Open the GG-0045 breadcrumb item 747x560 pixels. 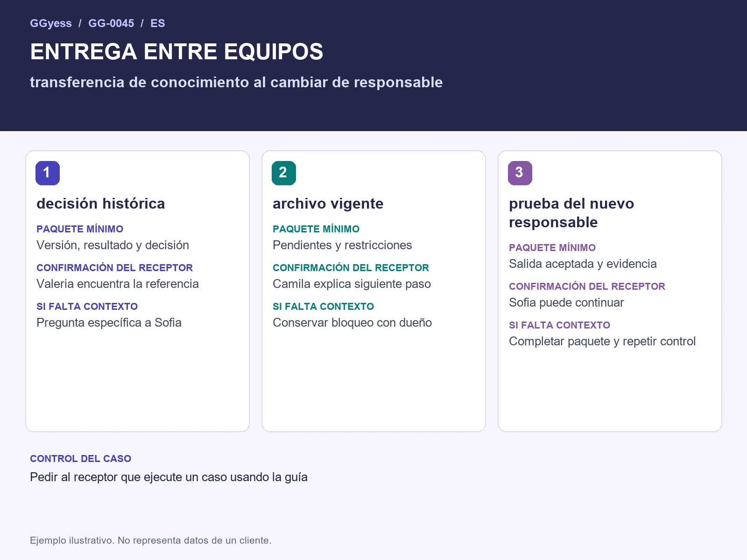pos(111,23)
